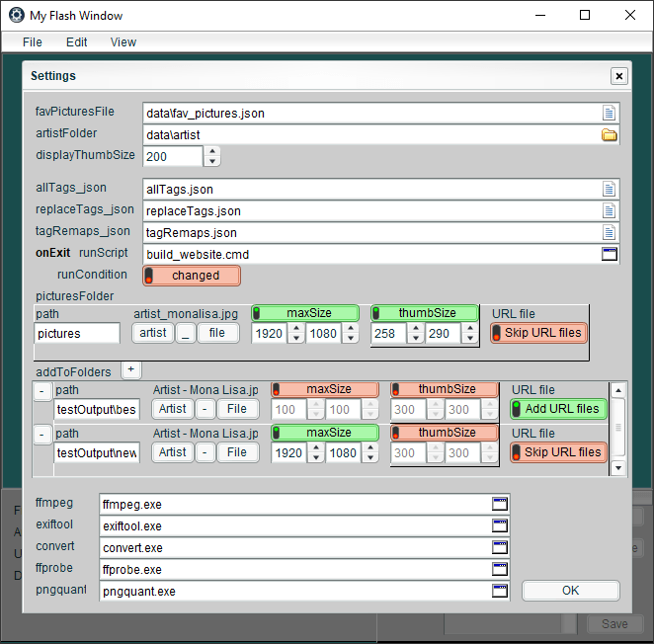Open the View menu
The height and width of the screenshot is (644, 654).
tap(123, 42)
